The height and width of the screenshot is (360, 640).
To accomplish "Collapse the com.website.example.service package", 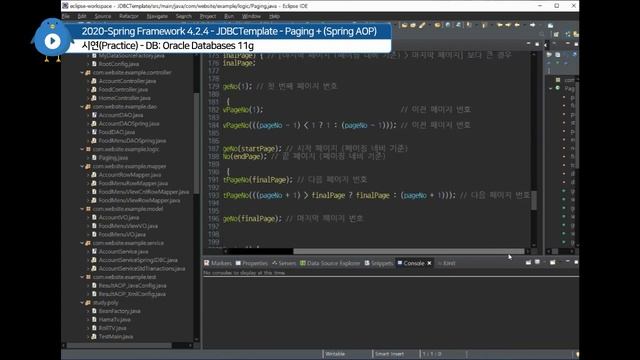I will tap(82, 243).
